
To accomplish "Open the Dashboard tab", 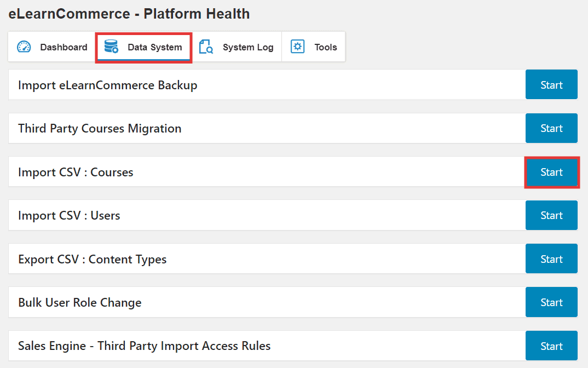I will pos(52,47).
